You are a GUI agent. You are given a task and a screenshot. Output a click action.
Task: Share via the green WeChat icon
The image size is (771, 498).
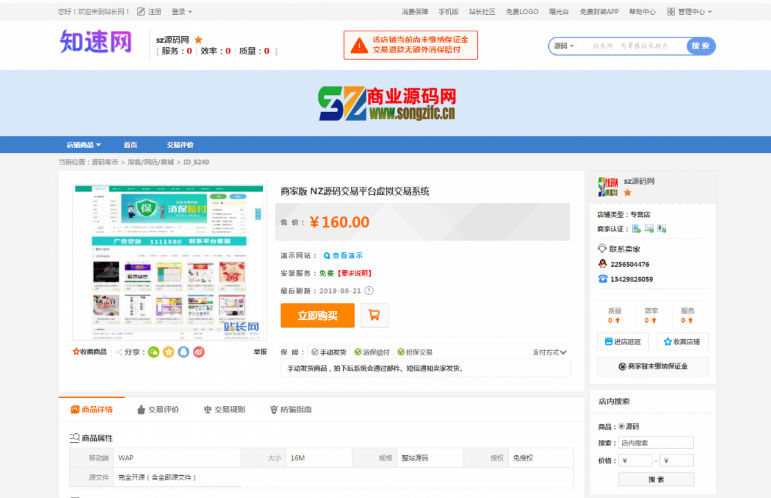(153, 352)
